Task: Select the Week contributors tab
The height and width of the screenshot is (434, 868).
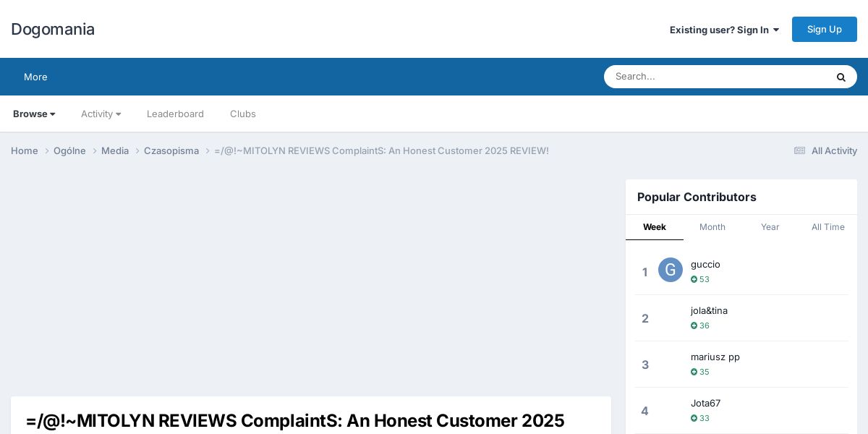Action: [x=655, y=227]
